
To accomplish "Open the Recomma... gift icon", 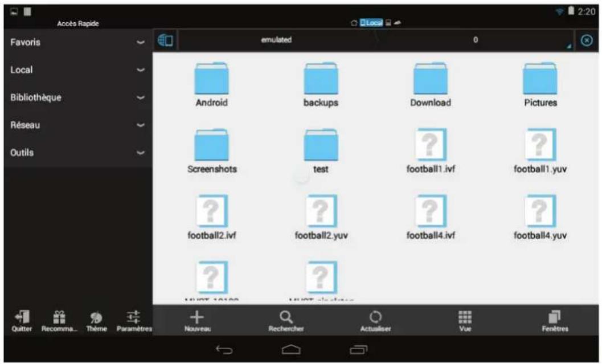I will click(x=59, y=321).
